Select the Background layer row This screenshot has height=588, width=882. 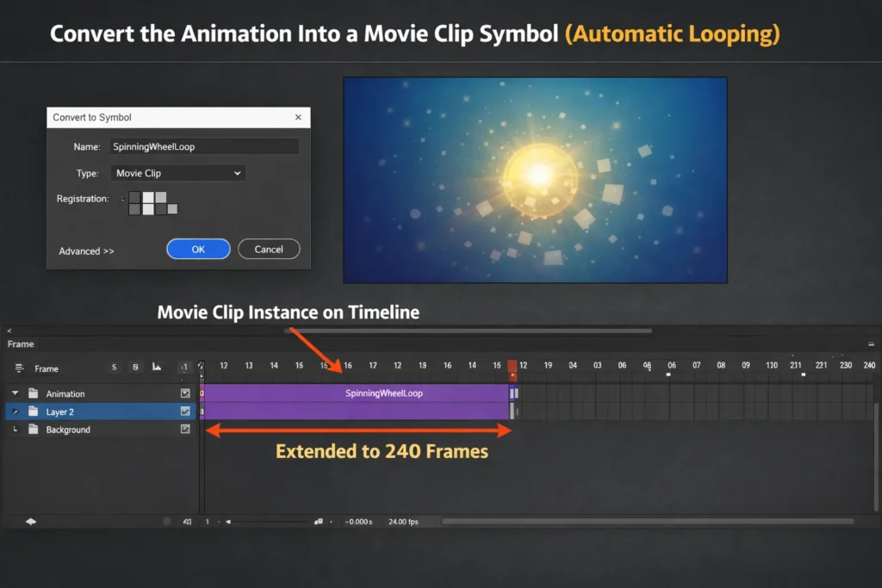(x=101, y=430)
